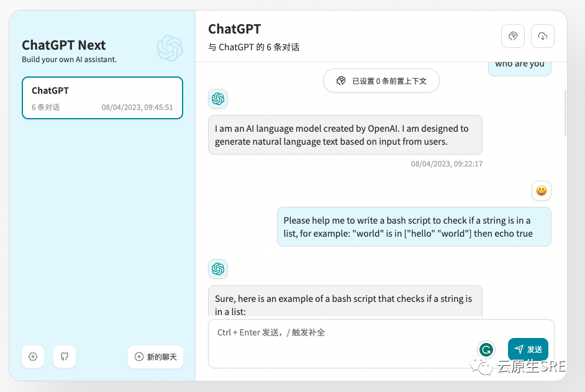Click the chat area vertical scrollbar

[565, 112]
